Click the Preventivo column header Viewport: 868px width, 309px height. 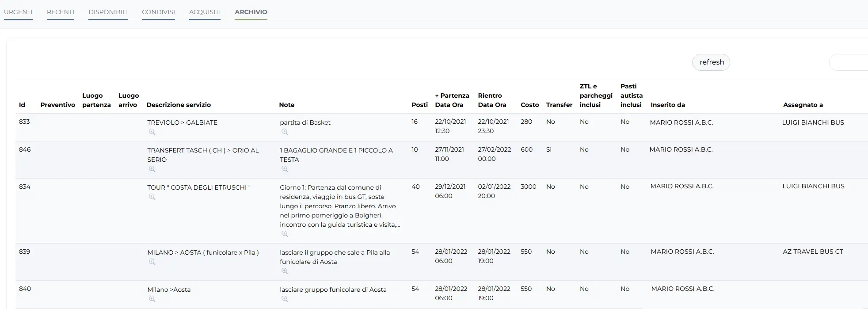pyautogui.click(x=57, y=105)
